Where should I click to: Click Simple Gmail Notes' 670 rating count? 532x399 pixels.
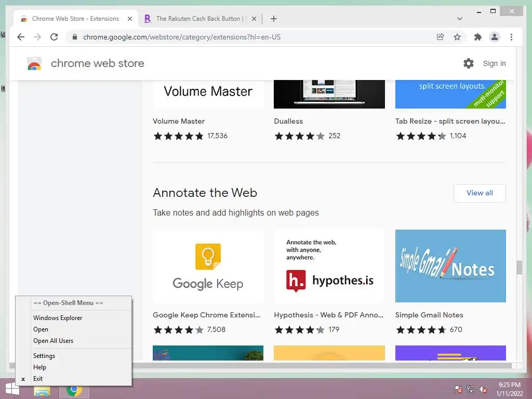(x=456, y=329)
